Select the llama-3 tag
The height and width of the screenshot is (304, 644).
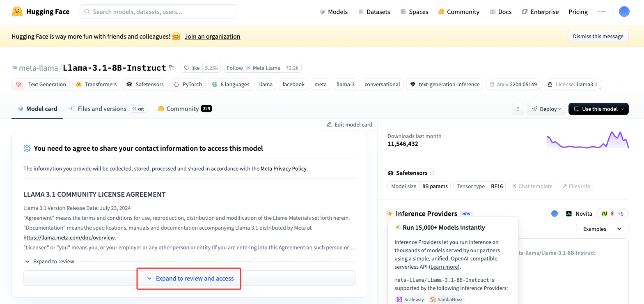pos(346,84)
